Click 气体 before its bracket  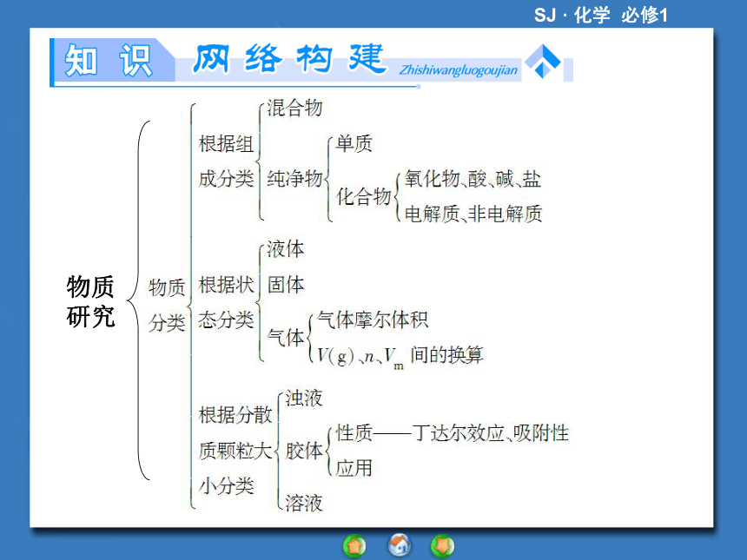click(x=286, y=337)
